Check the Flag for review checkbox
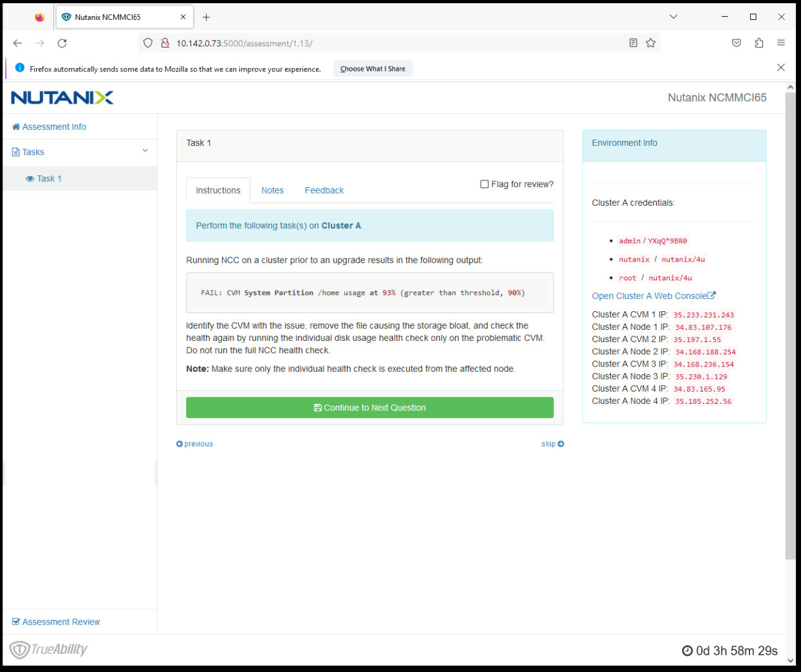Image resolution: width=801 pixels, height=672 pixels. [484, 184]
